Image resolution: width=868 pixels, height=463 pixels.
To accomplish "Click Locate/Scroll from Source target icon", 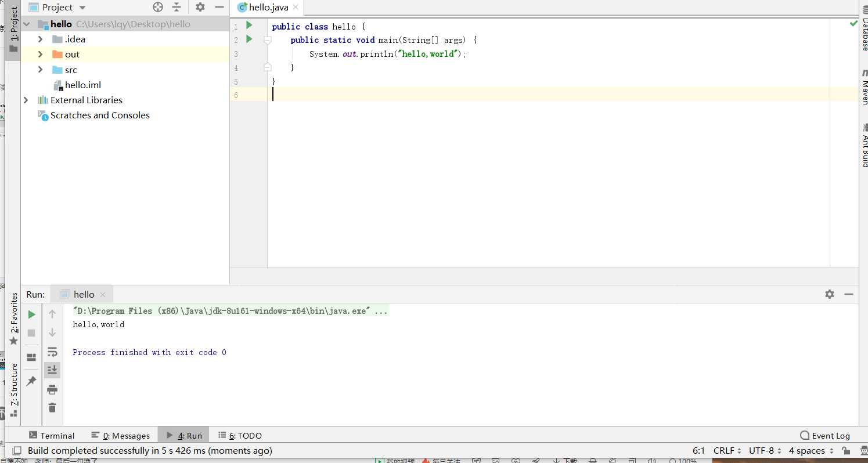I will 158,7.
